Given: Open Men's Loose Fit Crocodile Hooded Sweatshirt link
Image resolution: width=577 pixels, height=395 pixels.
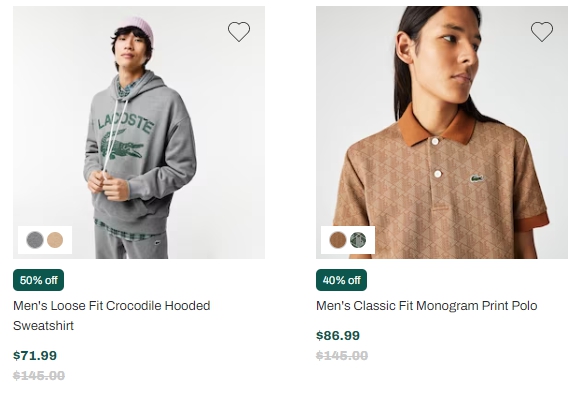Looking at the screenshot, I should pyautogui.click(x=111, y=315).
